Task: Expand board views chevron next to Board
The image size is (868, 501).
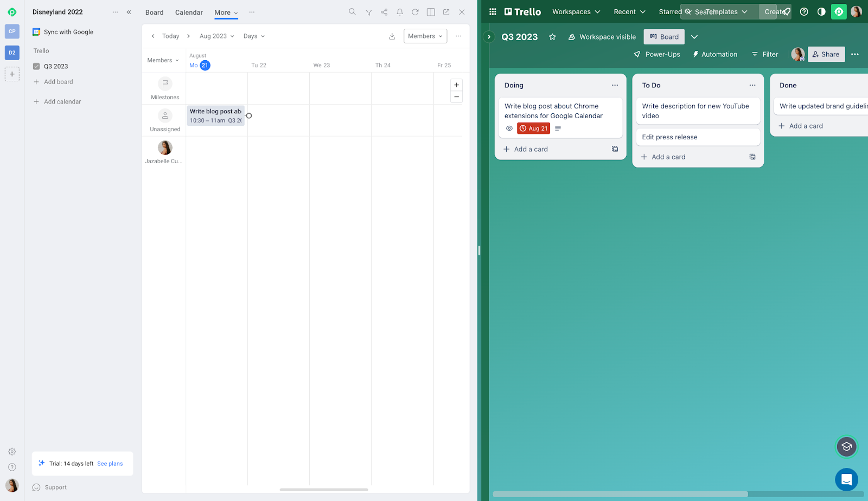Action: click(694, 37)
